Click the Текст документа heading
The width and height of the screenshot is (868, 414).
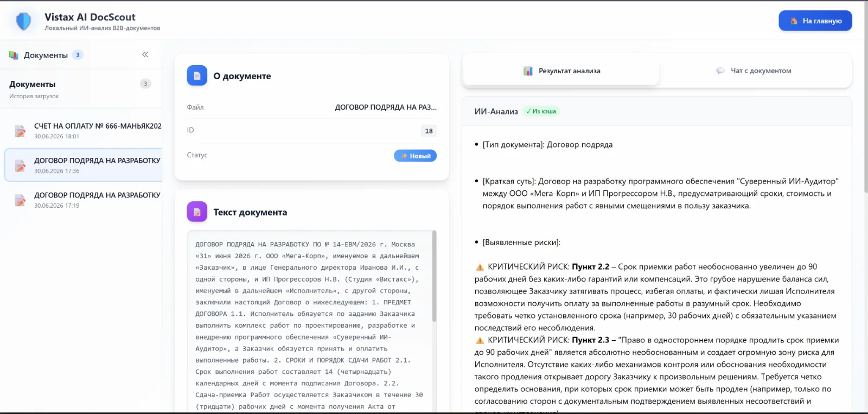pos(250,212)
